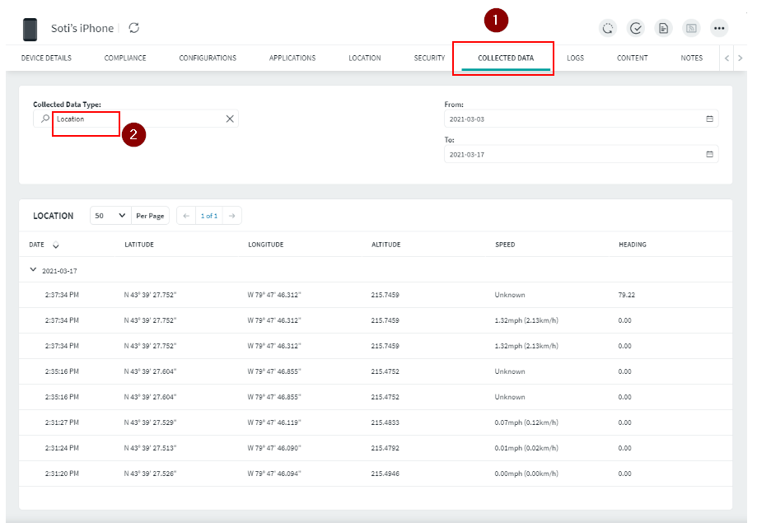Click the Speed column header
The width and height of the screenshot is (757, 532).
coord(505,245)
